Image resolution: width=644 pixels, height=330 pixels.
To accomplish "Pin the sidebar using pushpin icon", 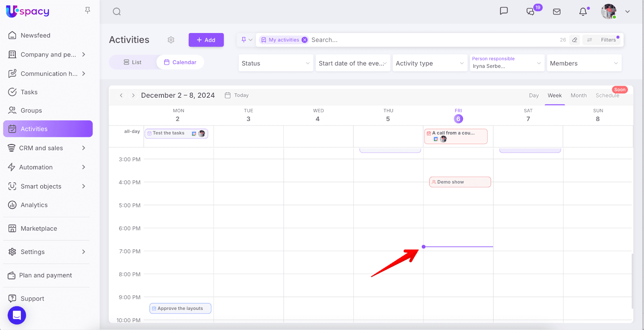I will click(87, 10).
